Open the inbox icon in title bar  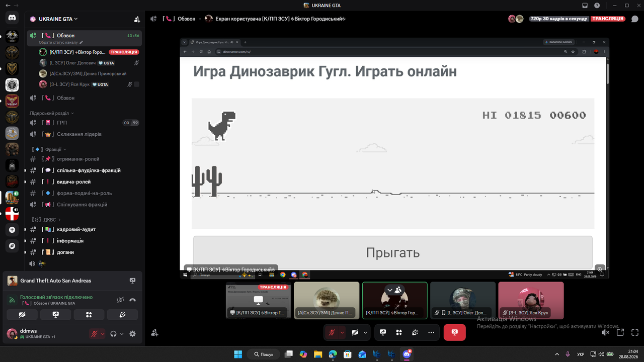(585, 5)
